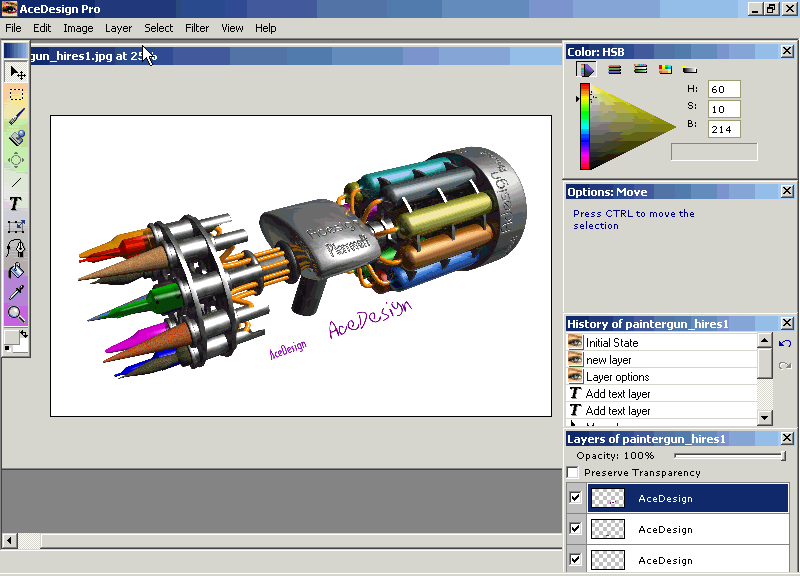
Task: Close the Color: HSB panel
Action: click(787, 51)
